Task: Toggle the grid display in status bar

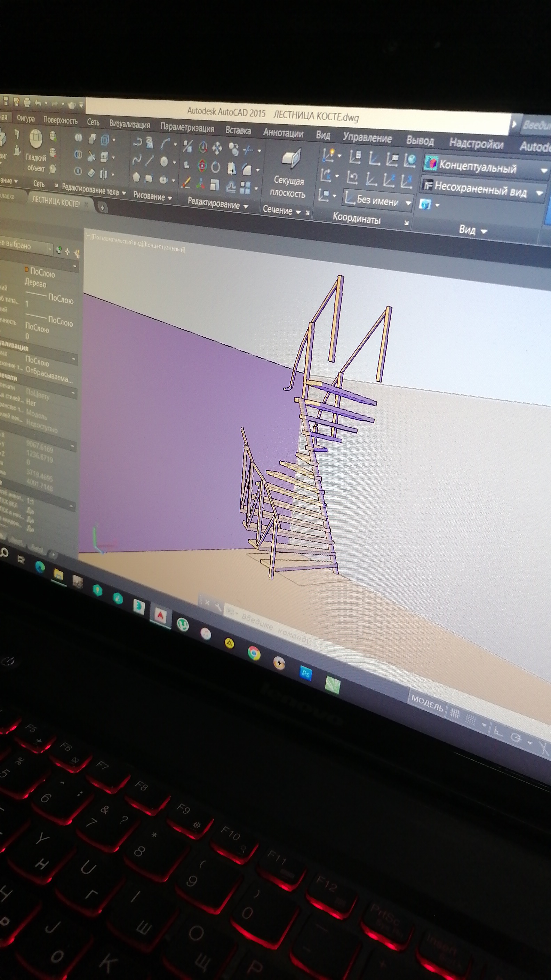Action: 454,713
